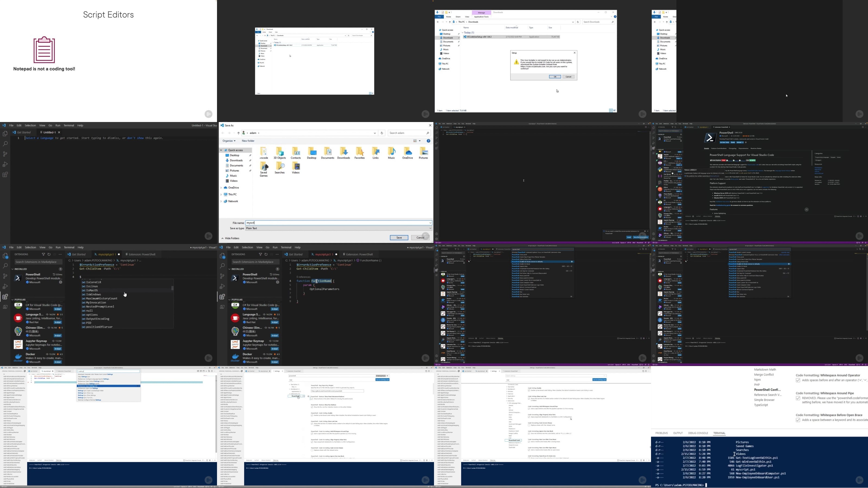Image resolution: width=868 pixels, height=488 pixels.
Task: Click the up-folder arrow in Save As dialog
Action: coord(239,133)
